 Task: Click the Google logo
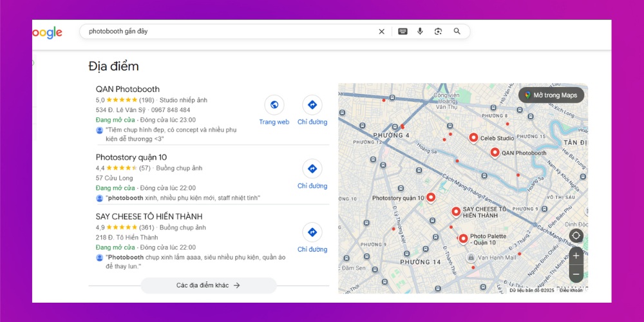click(x=47, y=33)
